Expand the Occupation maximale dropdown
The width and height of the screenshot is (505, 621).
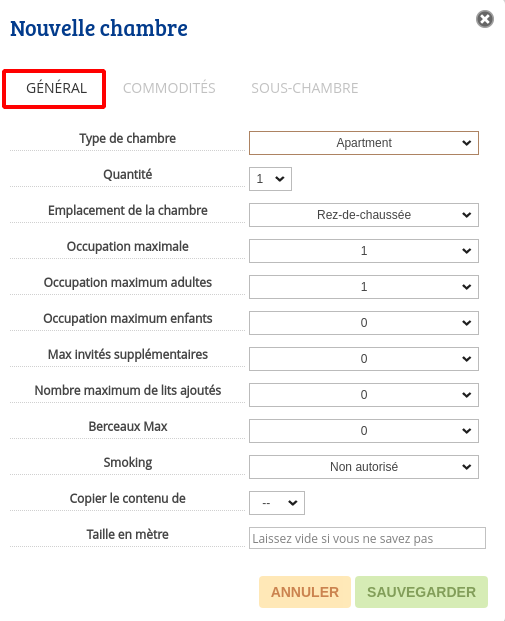tap(364, 251)
